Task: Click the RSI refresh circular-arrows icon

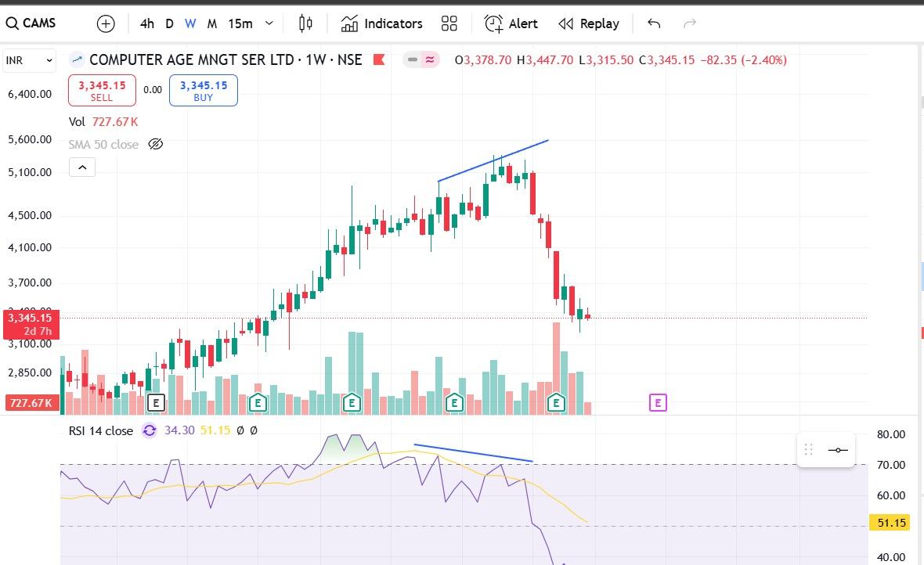Action: click(x=150, y=430)
